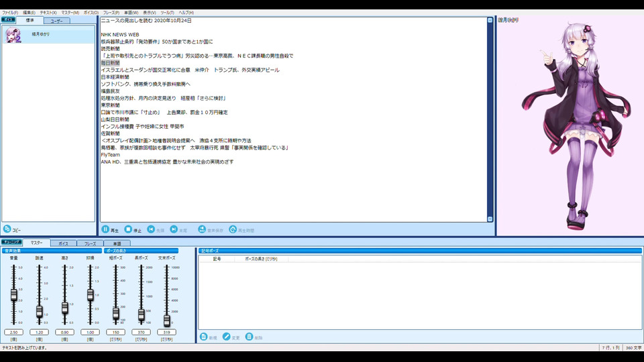
Task: Click the 抑揚 intonation slider handle
Action: pyautogui.click(x=91, y=295)
